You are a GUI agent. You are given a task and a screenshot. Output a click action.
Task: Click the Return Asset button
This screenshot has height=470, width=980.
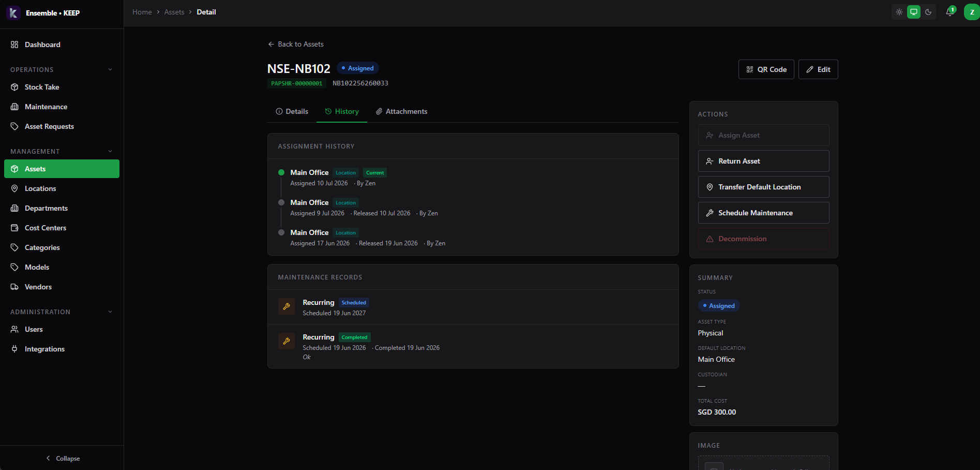(x=763, y=161)
